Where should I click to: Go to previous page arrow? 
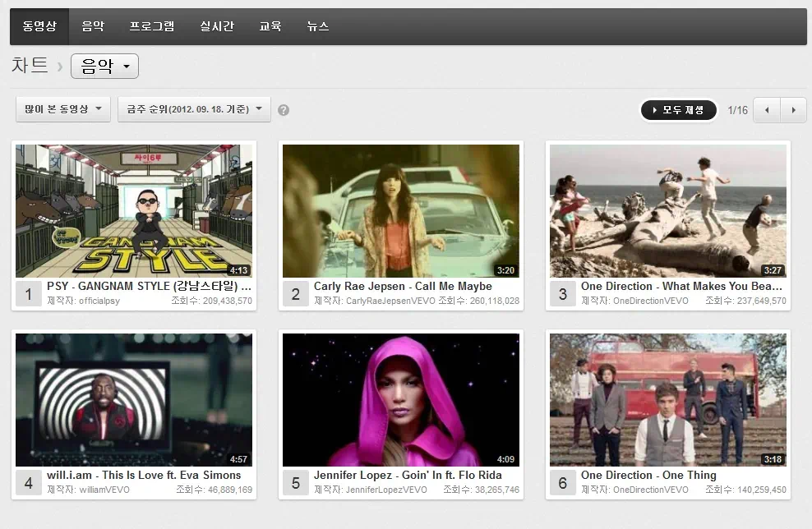[767, 110]
